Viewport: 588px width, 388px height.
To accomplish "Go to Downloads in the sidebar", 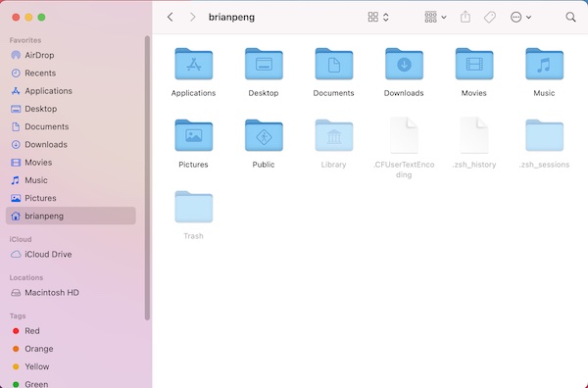I will 71,145.
